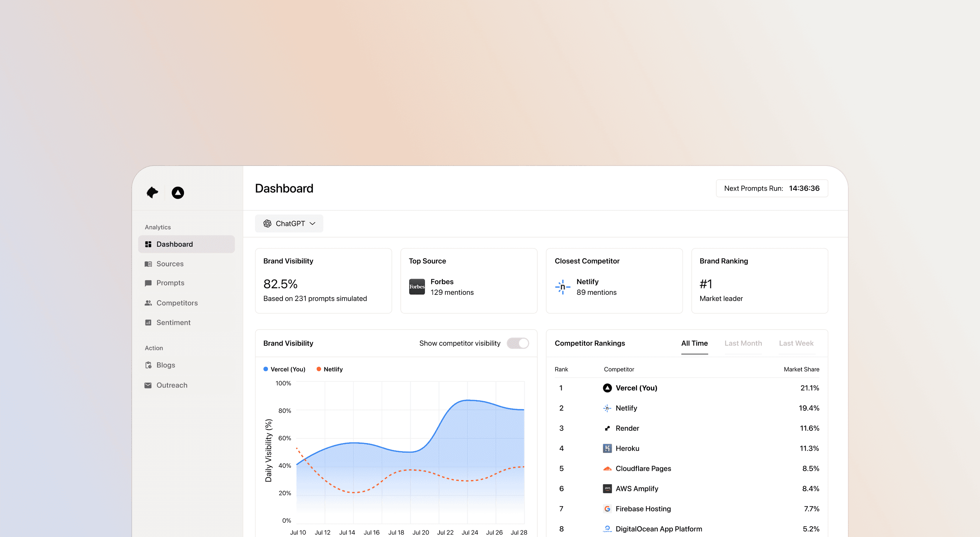Switch to the Last Month tab
980x537 pixels.
pos(743,343)
